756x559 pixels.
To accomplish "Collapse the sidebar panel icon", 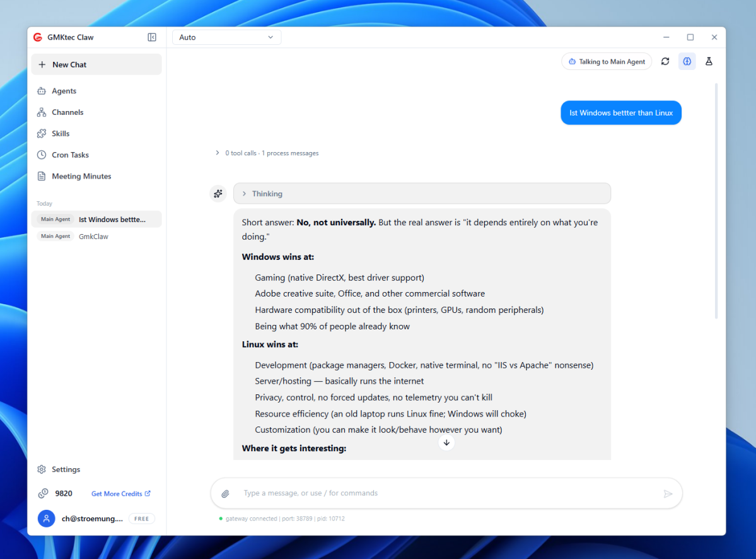I will pyautogui.click(x=152, y=37).
